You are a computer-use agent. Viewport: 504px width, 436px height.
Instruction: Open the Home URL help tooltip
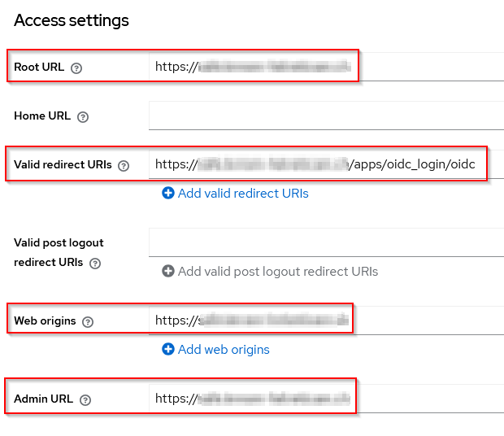[83, 116]
